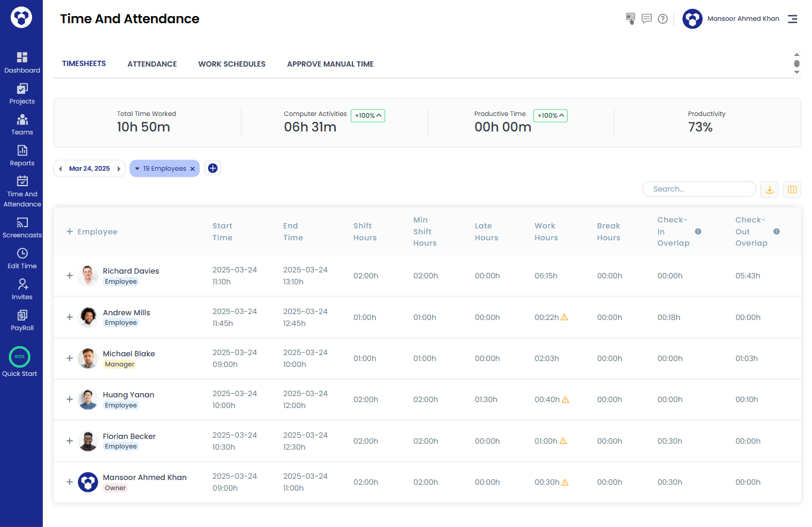Expand the Michael Blake row

pos(70,358)
